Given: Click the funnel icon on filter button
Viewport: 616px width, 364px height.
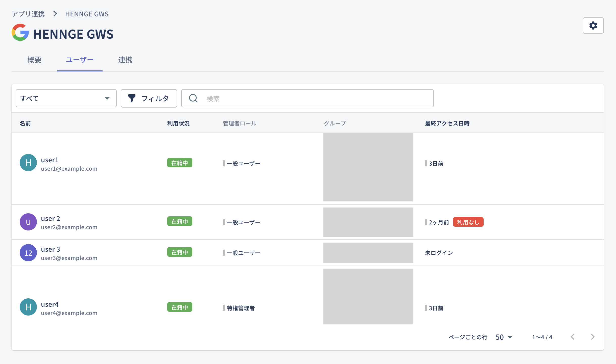Looking at the screenshot, I should click(132, 98).
